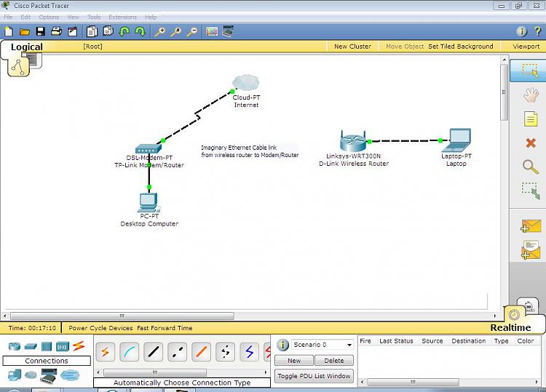
Task: Select the End Devices category icon
Action: [15, 375]
